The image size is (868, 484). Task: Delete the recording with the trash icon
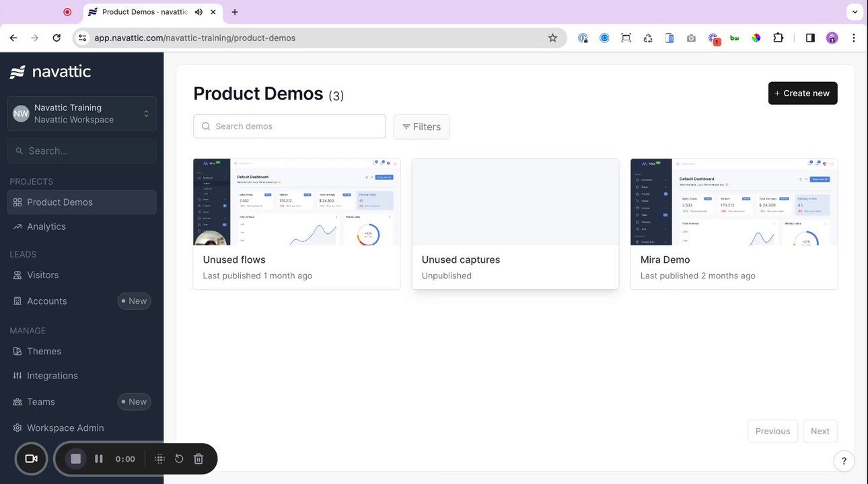pos(198,458)
